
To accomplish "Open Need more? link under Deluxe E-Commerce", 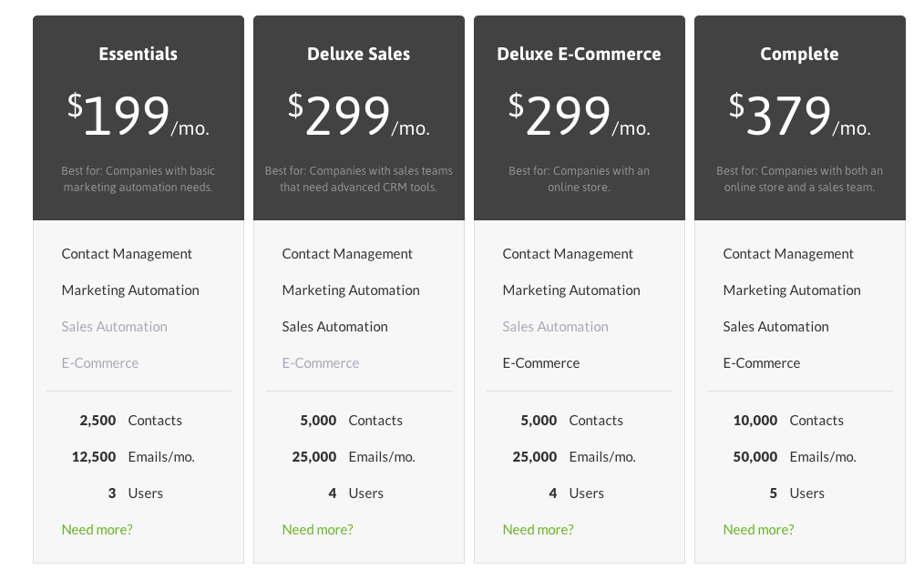I will point(538,529).
